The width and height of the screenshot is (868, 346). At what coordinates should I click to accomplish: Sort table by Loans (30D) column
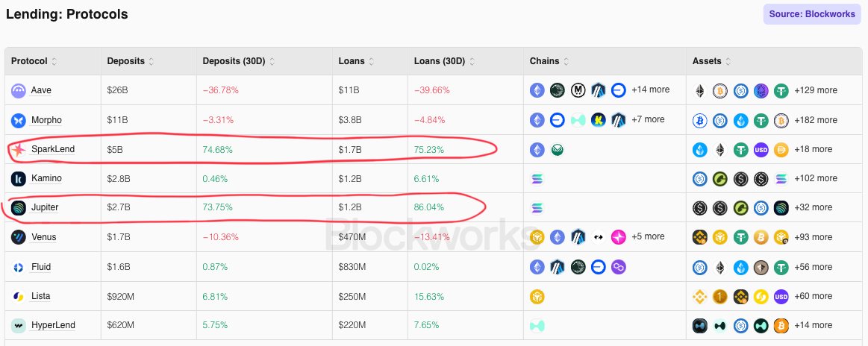[x=472, y=61]
